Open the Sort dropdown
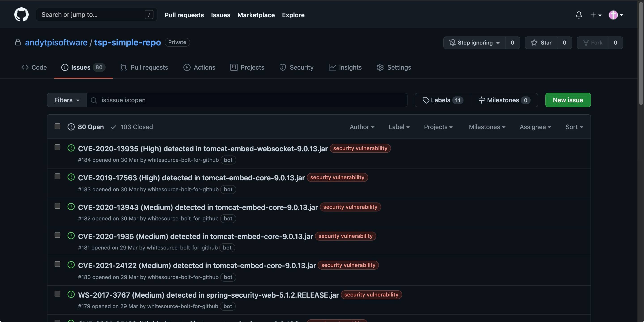The height and width of the screenshot is (322, 644). 574,127
